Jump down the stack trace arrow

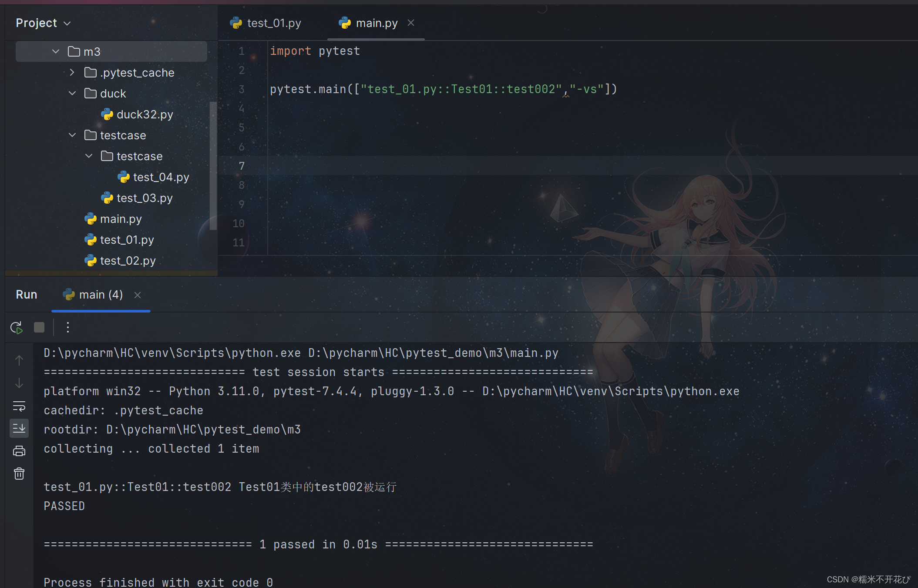(19, 383)
